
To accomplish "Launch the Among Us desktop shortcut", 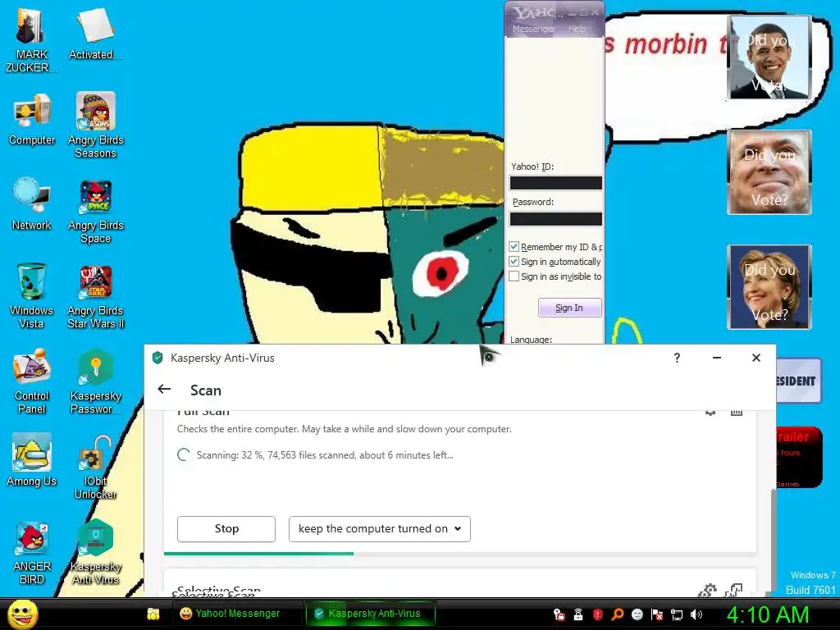I will tap(32, 461).
